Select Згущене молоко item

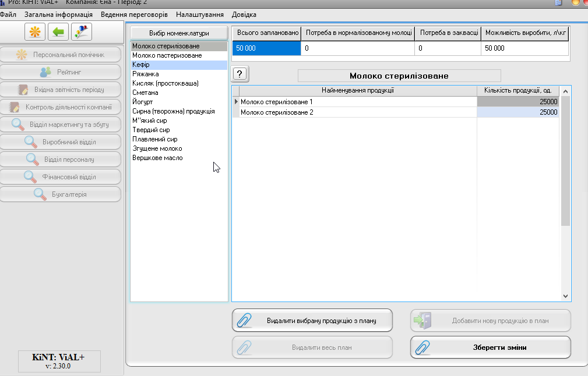(179, 148)
